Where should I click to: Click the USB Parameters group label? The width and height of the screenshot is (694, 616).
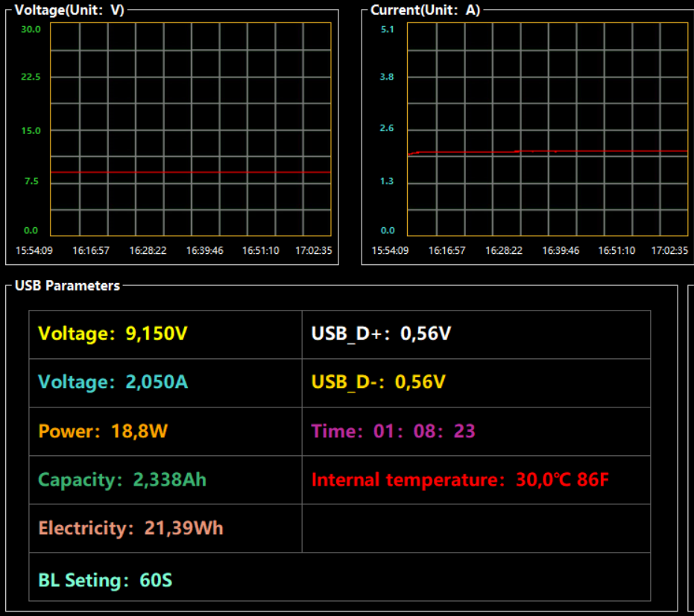[x=67, y=286]
